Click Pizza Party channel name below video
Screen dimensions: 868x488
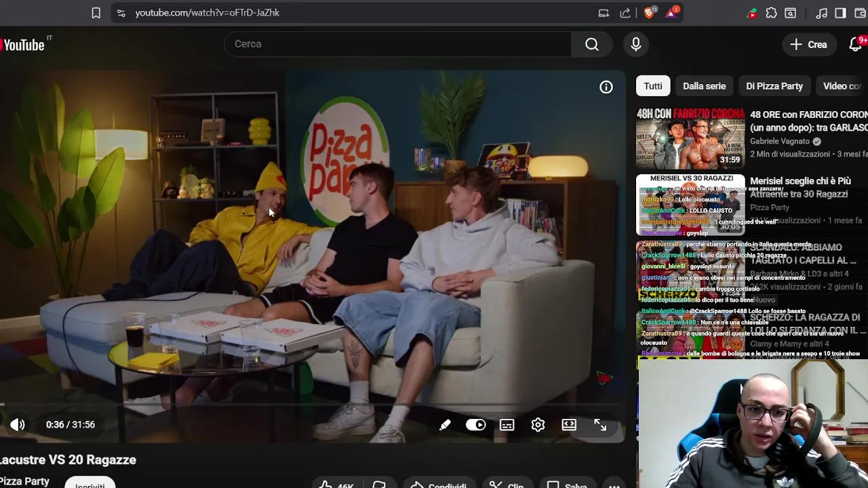[25, 481]
